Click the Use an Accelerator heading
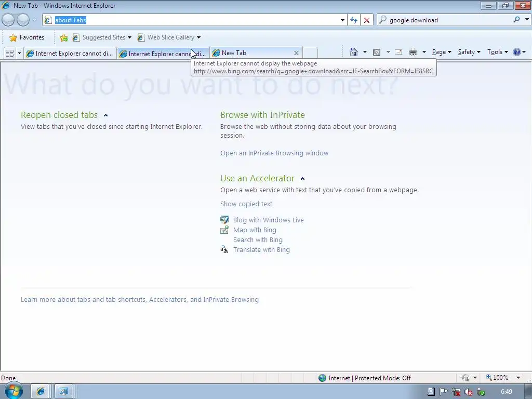Screen dimensions: 532x399 pos(258,179)
